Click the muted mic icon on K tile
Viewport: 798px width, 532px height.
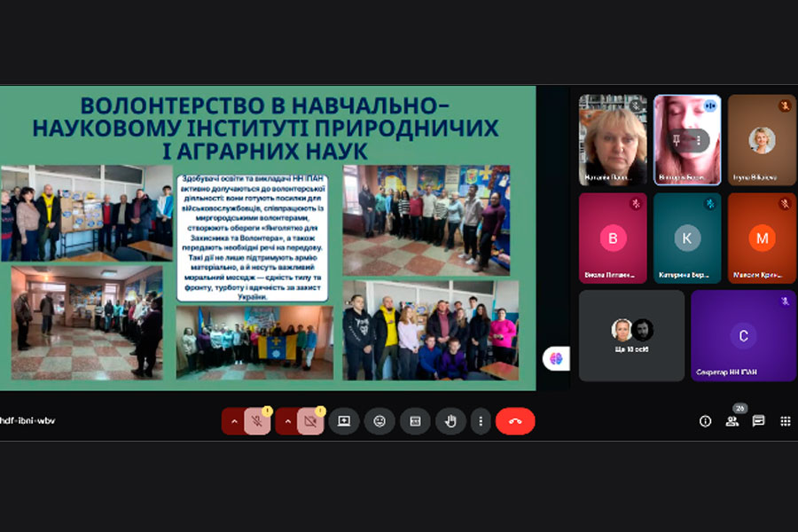710,204
